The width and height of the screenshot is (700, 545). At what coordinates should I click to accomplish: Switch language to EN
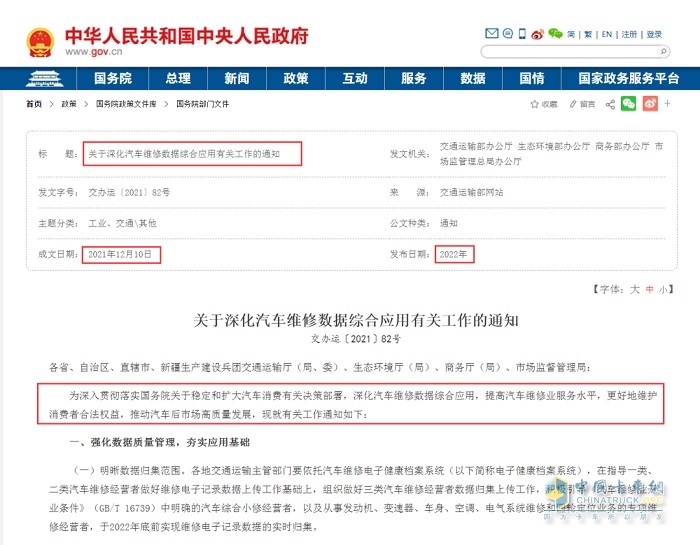607,34
